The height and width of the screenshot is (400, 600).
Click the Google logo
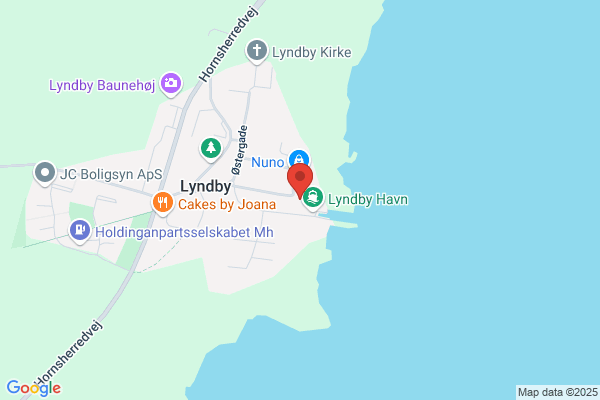pos(34,388)
